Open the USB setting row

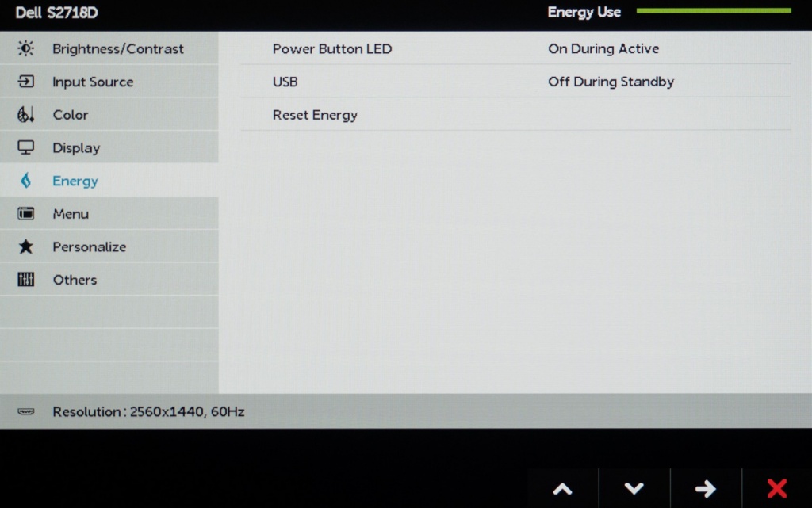click(x=285, y=82)
